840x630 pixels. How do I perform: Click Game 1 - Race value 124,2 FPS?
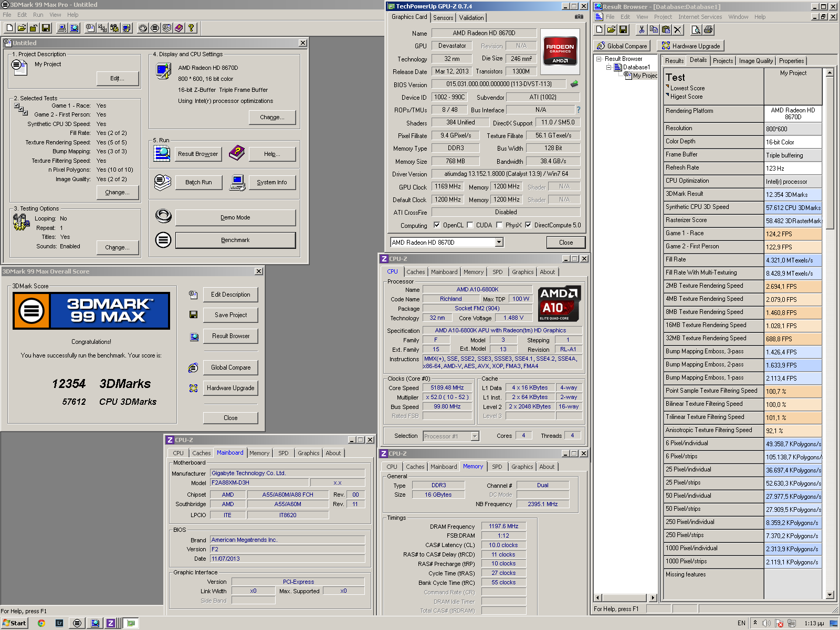tap(793, 234)
